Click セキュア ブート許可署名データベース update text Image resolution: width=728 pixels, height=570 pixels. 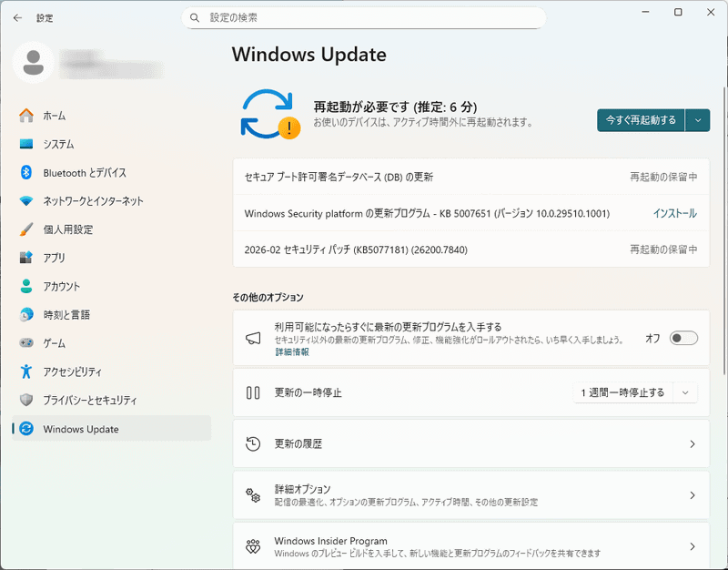tap(339, 177)
